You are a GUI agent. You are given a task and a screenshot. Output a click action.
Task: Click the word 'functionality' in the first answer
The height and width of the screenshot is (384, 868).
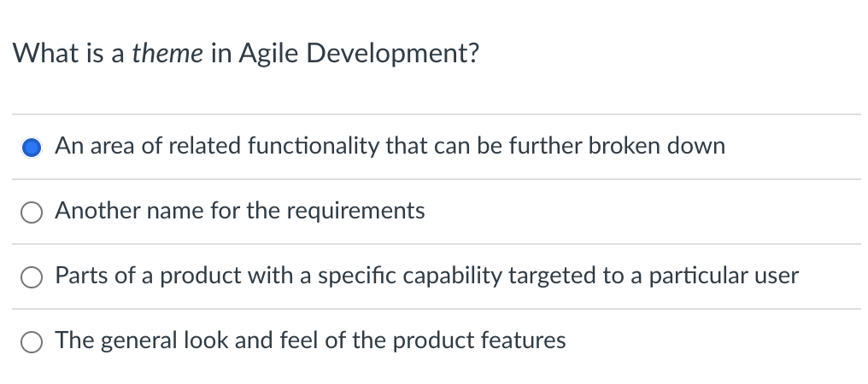[314, 147]
